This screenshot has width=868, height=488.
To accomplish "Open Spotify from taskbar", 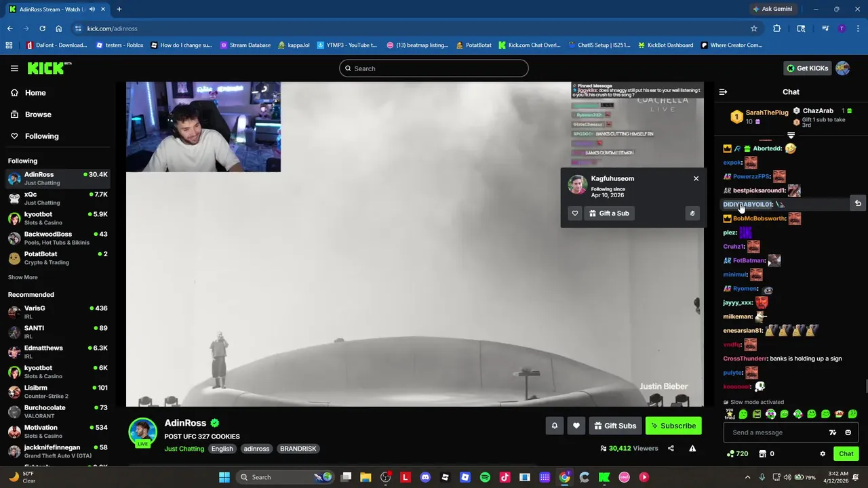I will click(485, 477).
